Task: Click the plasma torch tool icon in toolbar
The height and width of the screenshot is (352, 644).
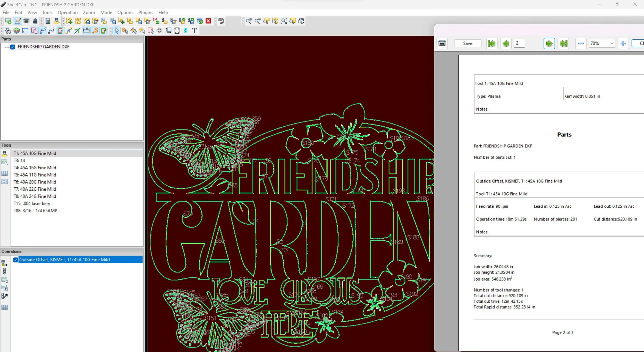Action: (56, 21)
